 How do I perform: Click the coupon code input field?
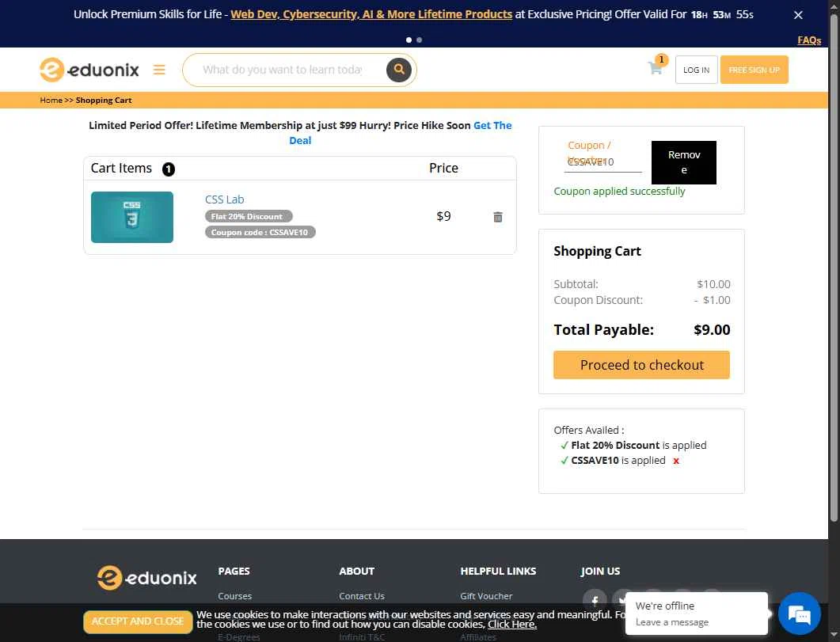coord(602,161)
